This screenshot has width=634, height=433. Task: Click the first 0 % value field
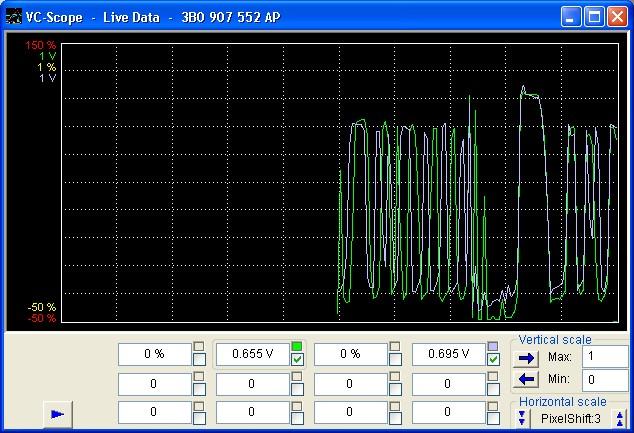(154, 354)
